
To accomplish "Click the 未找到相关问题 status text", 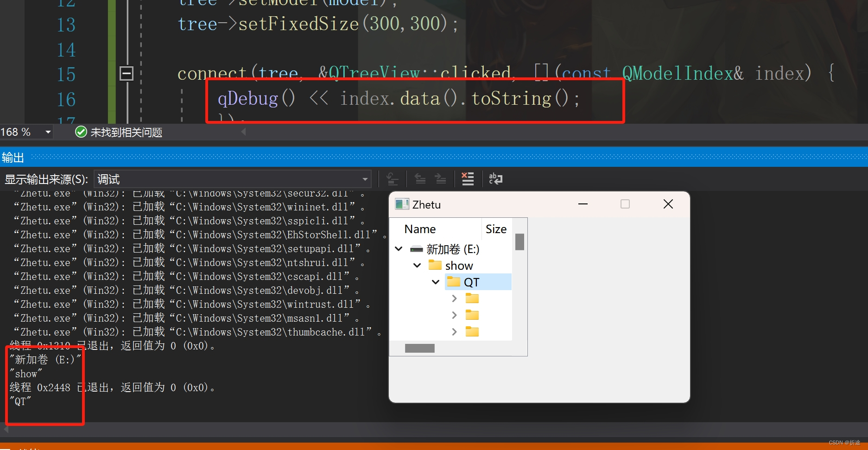I will [x=127, y=133].
